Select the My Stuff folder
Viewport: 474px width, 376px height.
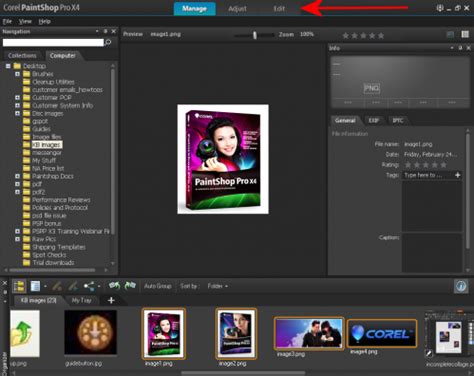point(44,160)
